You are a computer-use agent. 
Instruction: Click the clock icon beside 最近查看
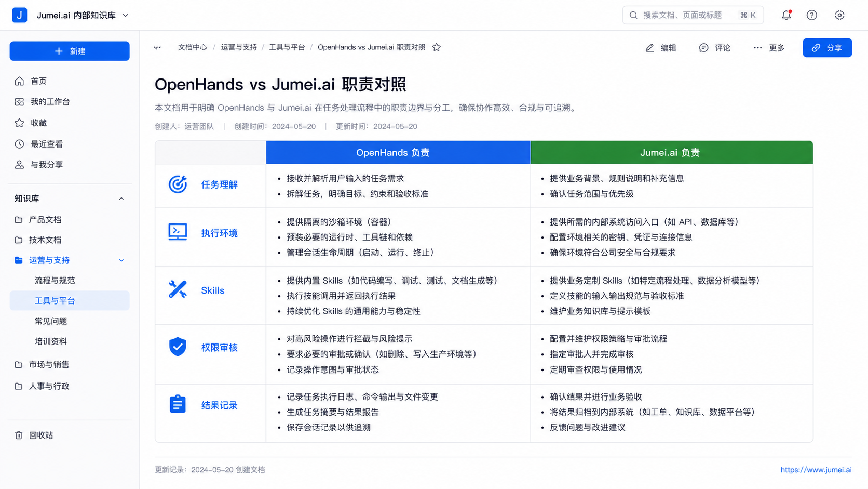[x=19, y=144]
